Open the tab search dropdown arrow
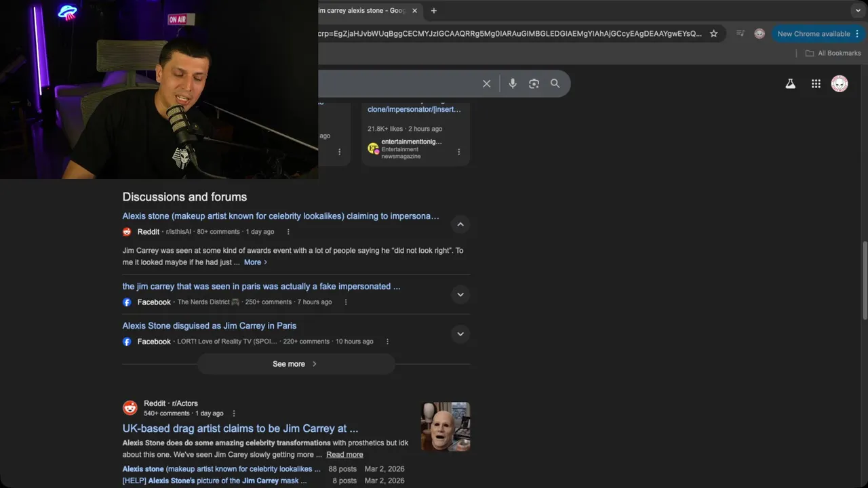This screenshot has width=868, height=488. click(858, 10)
